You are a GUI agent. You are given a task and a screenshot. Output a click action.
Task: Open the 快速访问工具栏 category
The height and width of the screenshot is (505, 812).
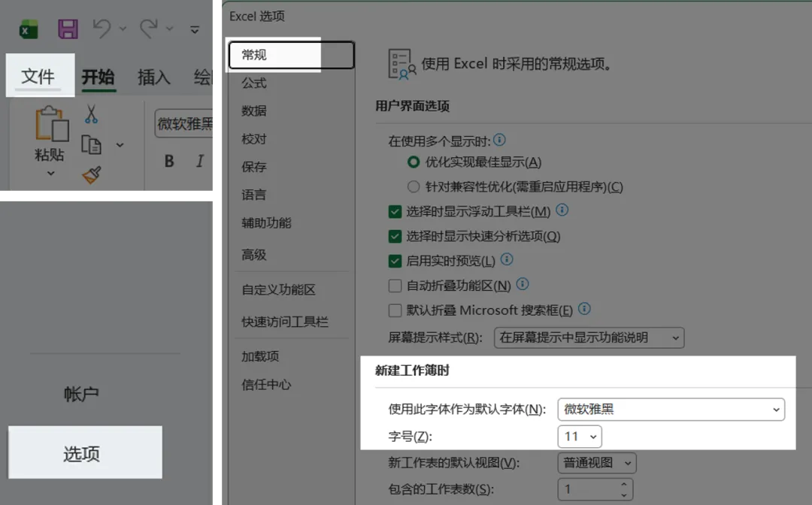coord(285,322)
